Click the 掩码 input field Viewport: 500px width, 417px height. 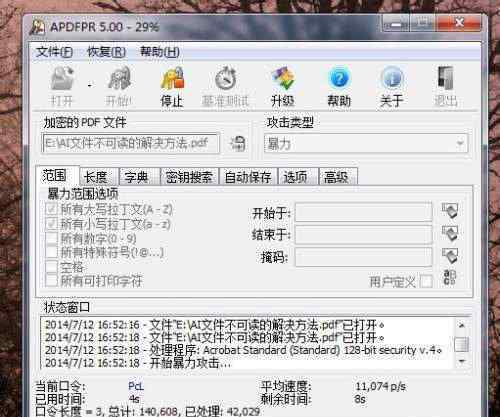coord(363,257)
